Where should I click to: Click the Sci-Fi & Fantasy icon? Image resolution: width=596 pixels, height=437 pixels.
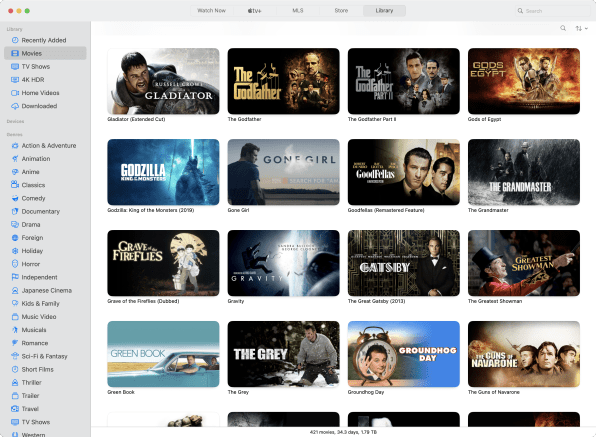point(15,356)
